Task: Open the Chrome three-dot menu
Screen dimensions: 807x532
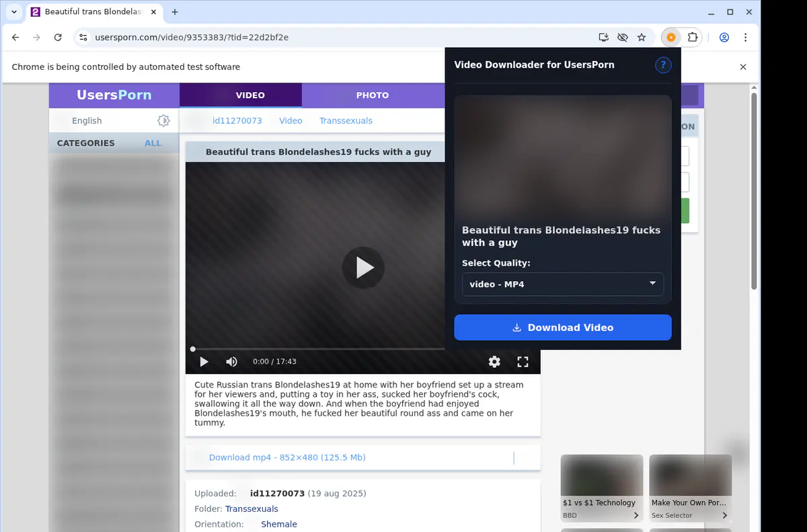Action: (x=746, y=38)
